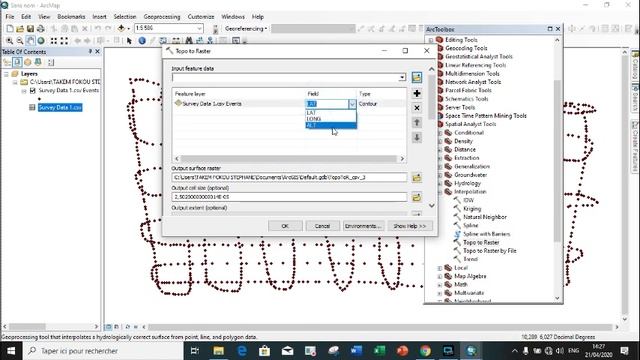The image size is (640, 360).
Task: Open the File menu
Action: point(10,17)
